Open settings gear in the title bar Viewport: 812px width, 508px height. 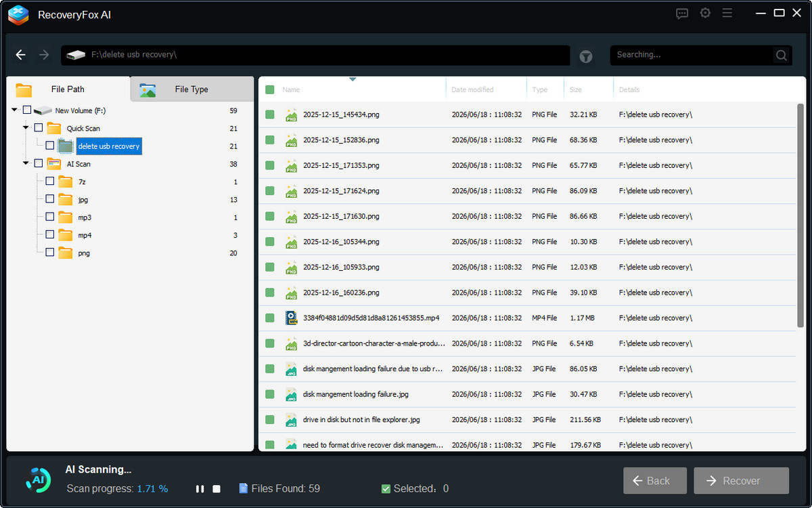pyautogui.click(x=705, y=13)
